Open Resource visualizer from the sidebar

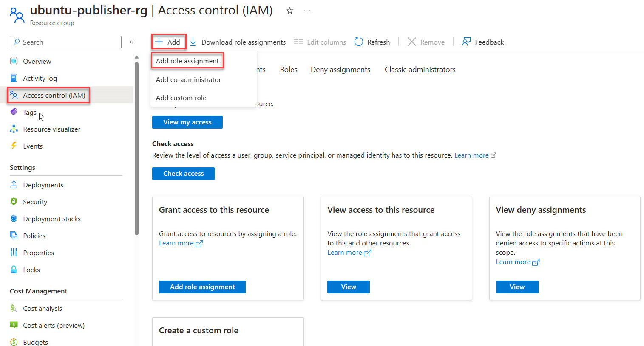coord(14,129)
